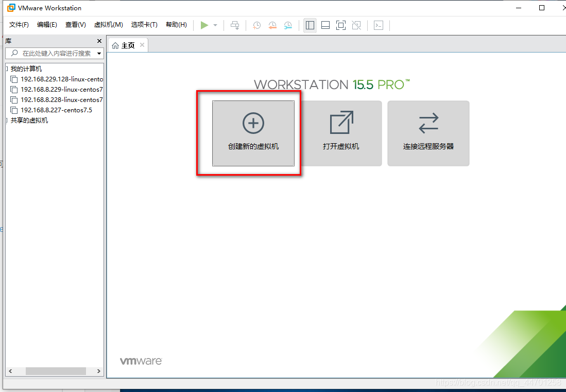
Task: Click the Send Ctrl+Alt+Del toolbar icon
Action: (x=235, y=25)
